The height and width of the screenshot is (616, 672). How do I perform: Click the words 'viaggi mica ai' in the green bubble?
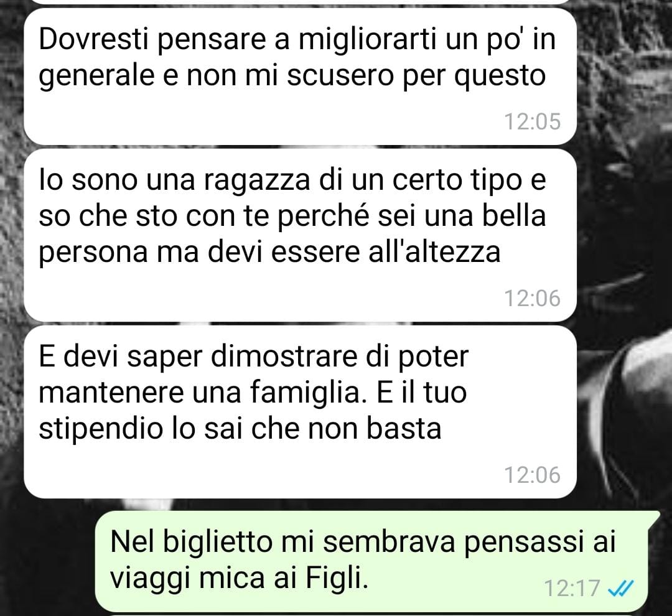203,579
